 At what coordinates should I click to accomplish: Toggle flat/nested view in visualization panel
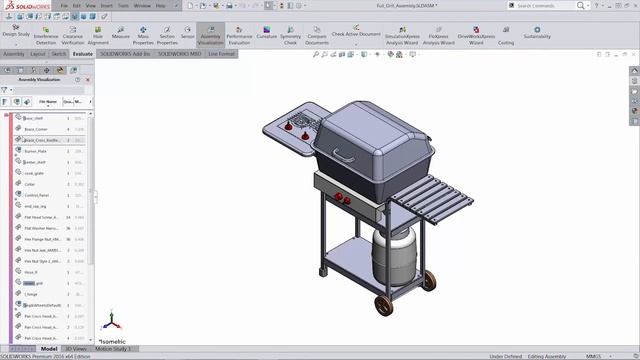pyautogui.click(x=5, y=102)
